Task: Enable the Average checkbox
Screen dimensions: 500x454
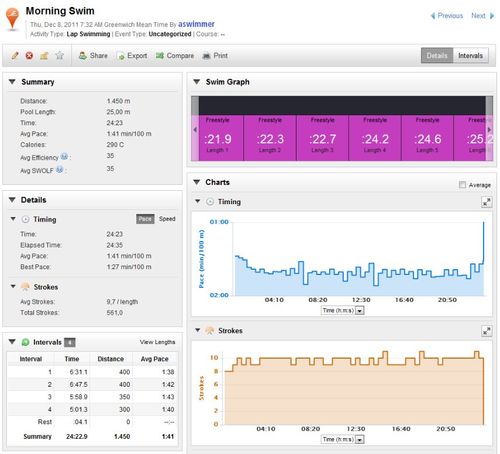Action: click(462, 185)
